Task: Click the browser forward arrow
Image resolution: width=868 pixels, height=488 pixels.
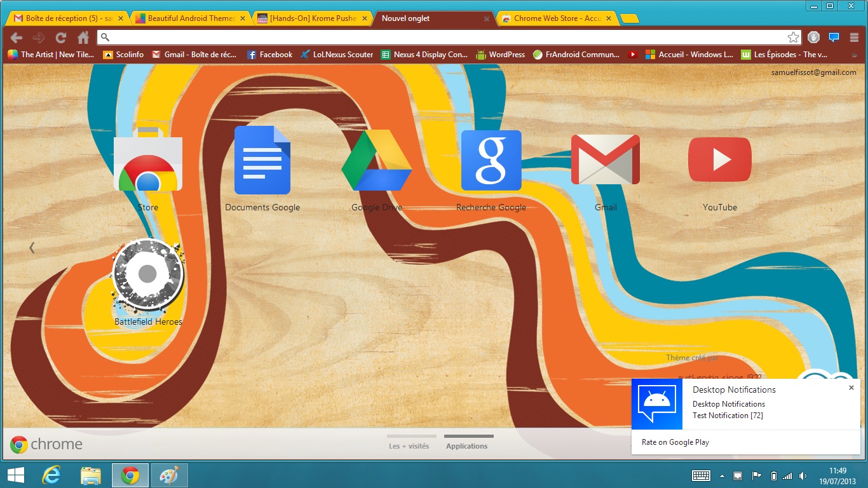Action: (x=39, y=37)
